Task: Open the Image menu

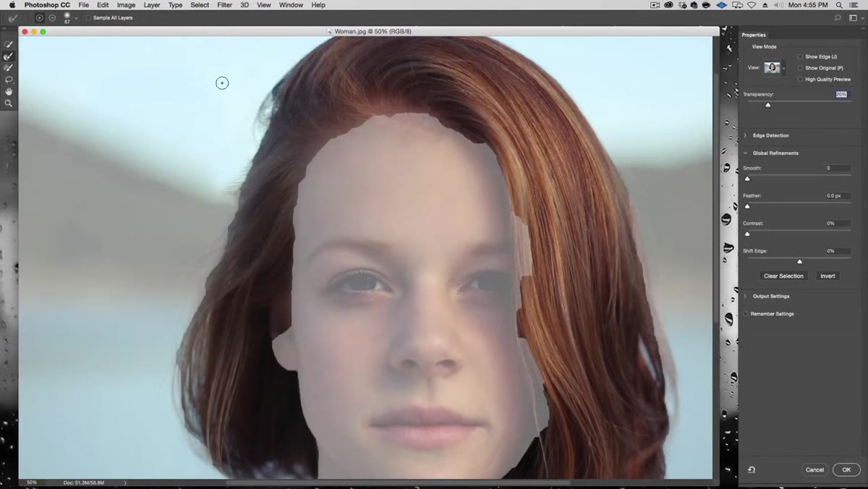Action: (x=126, y=5)
